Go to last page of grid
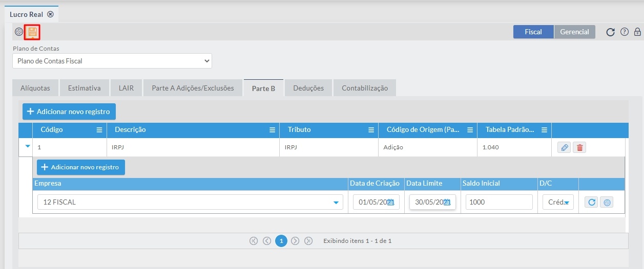The width and height of the screenshot is (644, 269). pyautogui.click(x=308, y=241)
